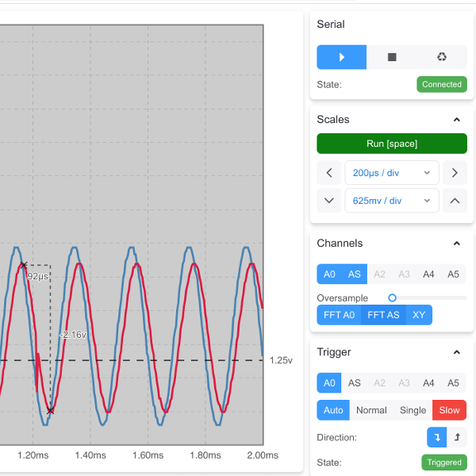Click the serial reconnect recycle icon
Image resolution: width=476 pixels, height=476 pixels.
pyautogui.click(x=442, y=57)
